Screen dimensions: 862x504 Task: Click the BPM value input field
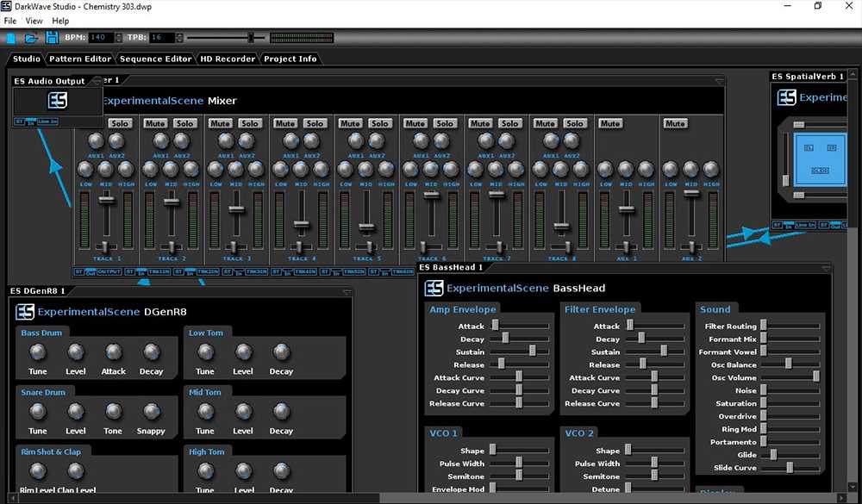tap(101, 38)
